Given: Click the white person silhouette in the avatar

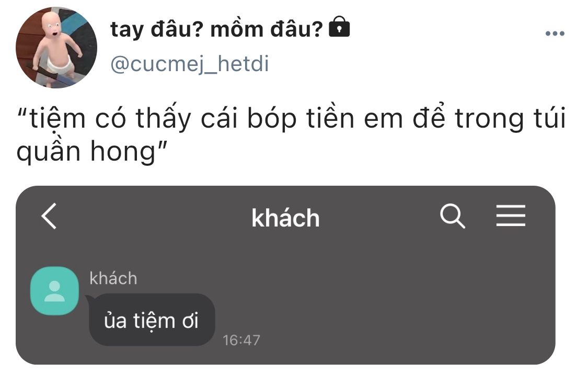Looking at the screenshot, I should tap(55, 291).
